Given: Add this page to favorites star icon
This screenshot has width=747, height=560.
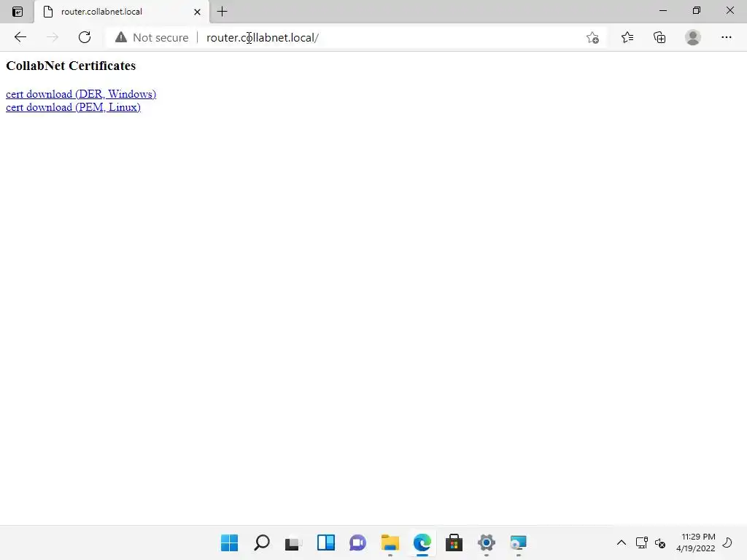Looking at the screenshot, I should click(x=592, y=38).
